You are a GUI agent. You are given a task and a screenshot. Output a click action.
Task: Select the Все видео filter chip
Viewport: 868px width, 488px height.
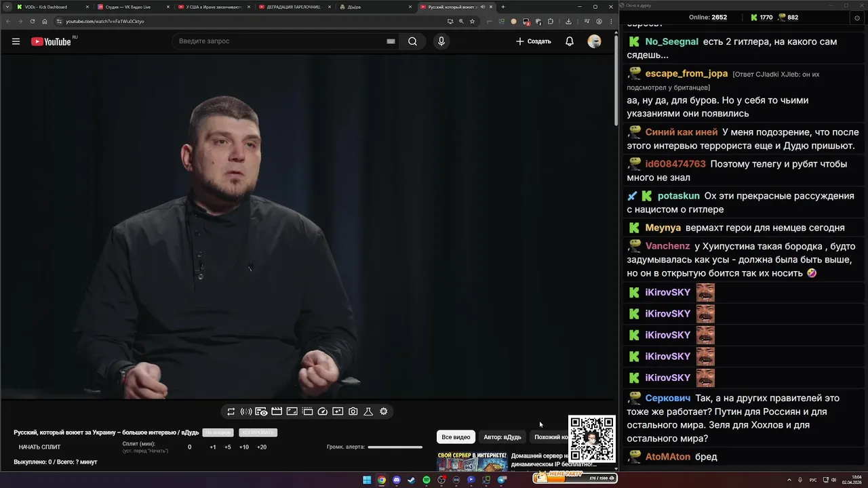tap(456, 437)
